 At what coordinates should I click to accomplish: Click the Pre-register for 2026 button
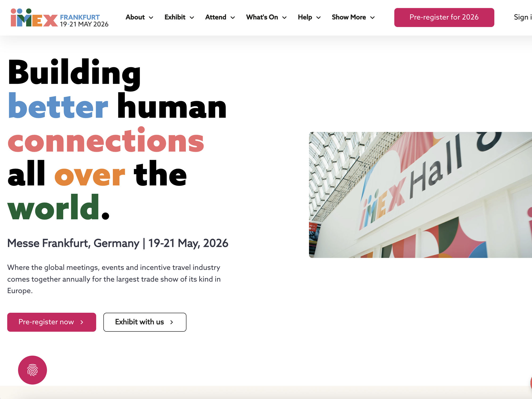tap(444, 18)
